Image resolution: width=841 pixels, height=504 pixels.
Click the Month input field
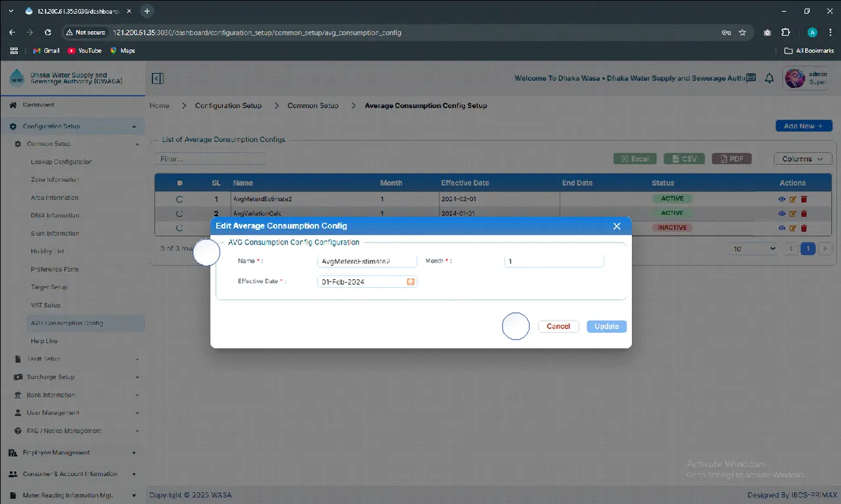[554, 261]
